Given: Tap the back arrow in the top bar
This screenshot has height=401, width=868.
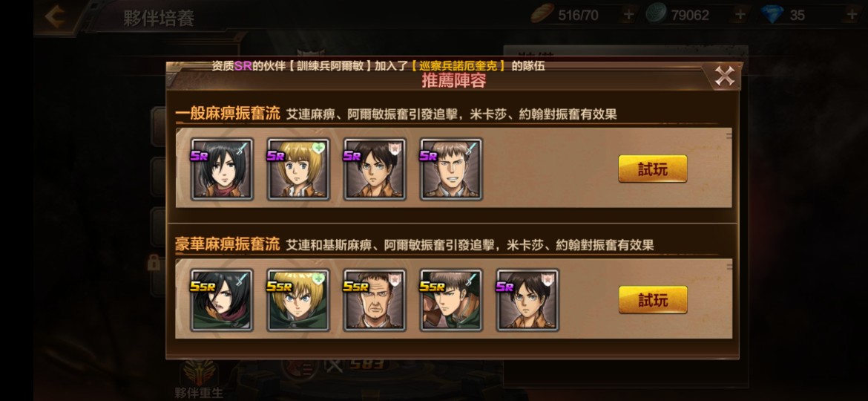Looking at the screenshot, I should (56, 16).
